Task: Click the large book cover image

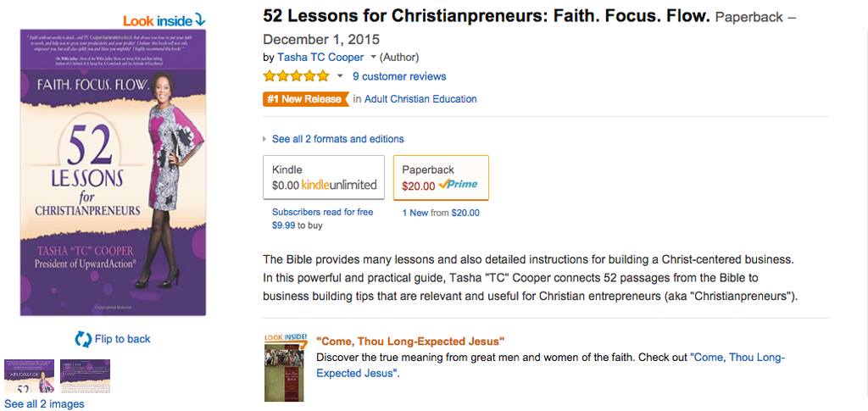Action: pyautogui.click(x=113, y=173)
